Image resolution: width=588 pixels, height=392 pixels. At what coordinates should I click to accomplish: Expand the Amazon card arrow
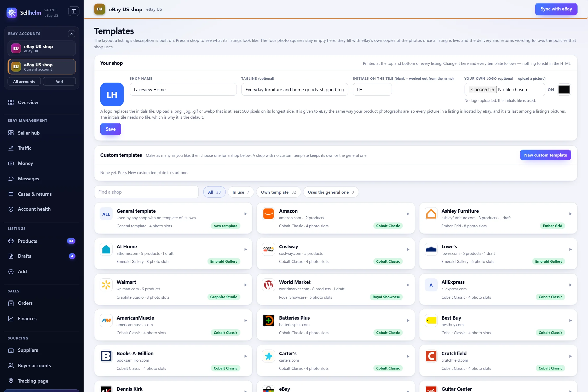408,214
